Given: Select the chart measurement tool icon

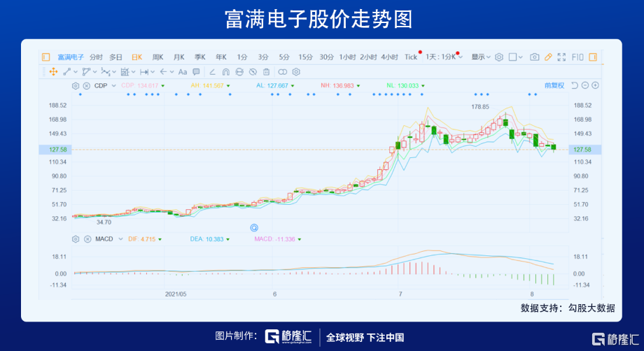Looking at the screenshot, I should tap(125, 72).
